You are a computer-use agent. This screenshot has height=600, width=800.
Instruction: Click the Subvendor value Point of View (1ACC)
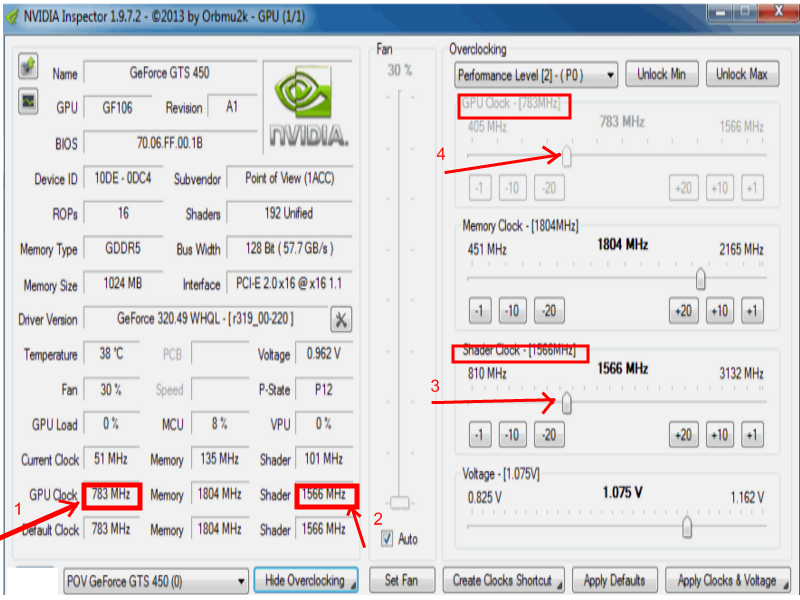pos(290,178)
